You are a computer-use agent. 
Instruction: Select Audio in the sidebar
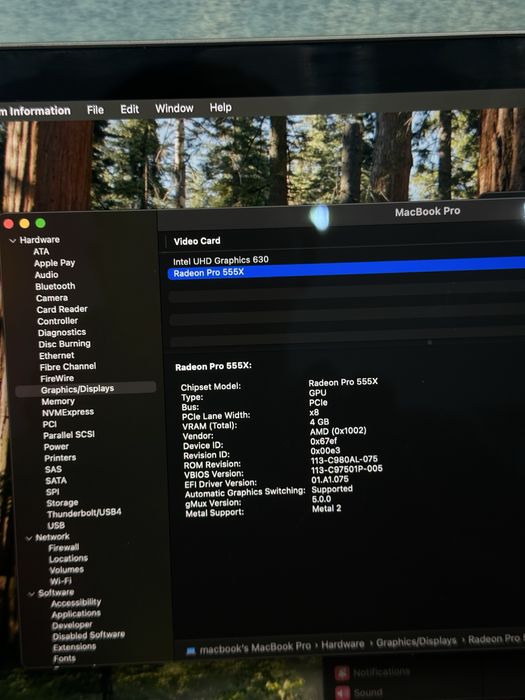click(46, 275)
